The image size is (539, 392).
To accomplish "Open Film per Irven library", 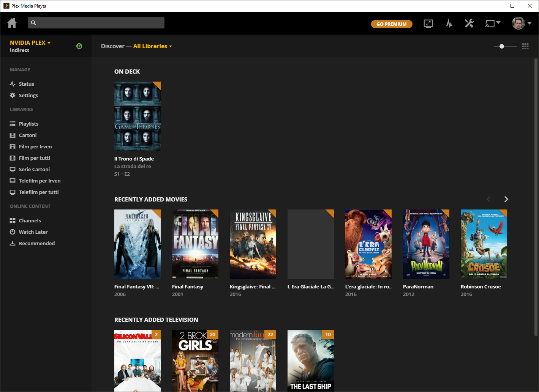I will click(31, 146).
